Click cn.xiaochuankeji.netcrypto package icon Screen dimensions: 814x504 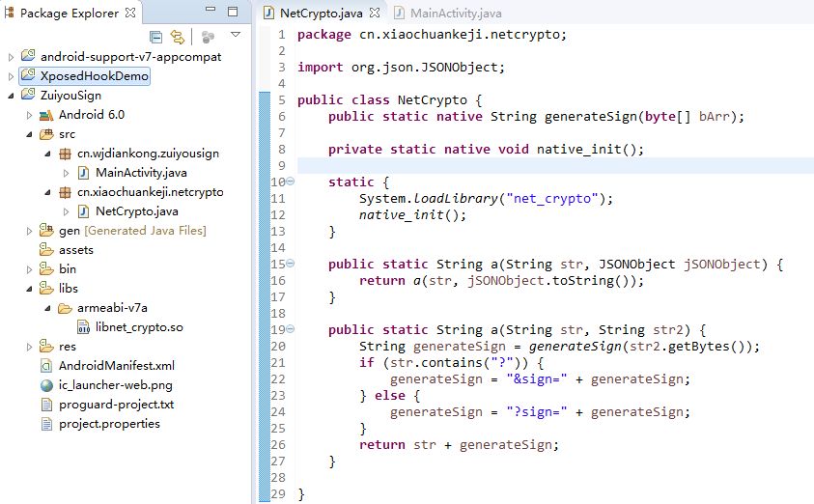(x=65, y=192)
